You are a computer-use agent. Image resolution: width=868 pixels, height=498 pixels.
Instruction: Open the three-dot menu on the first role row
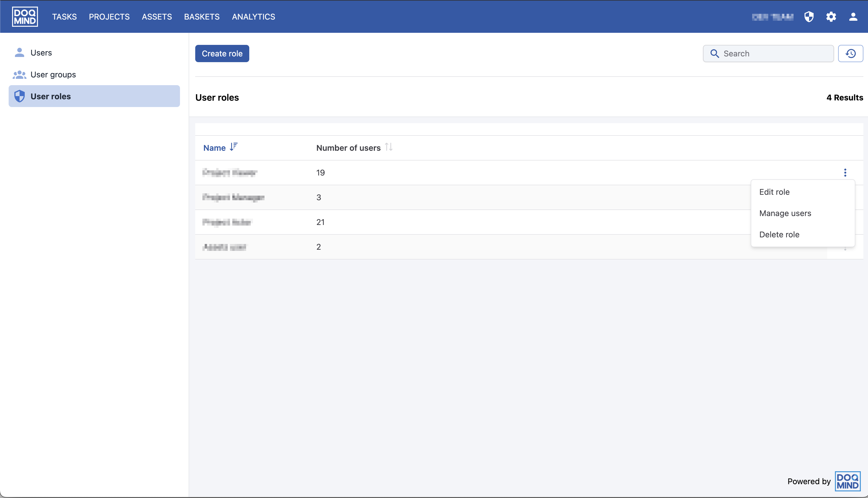pyautogui.click(x=846, y=173)
